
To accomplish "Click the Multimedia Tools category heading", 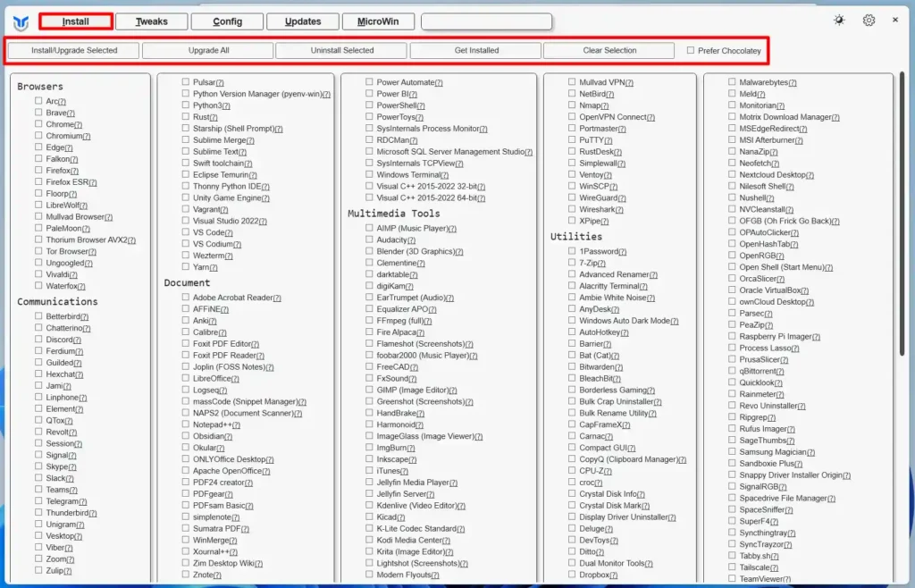I will (394, 214).
